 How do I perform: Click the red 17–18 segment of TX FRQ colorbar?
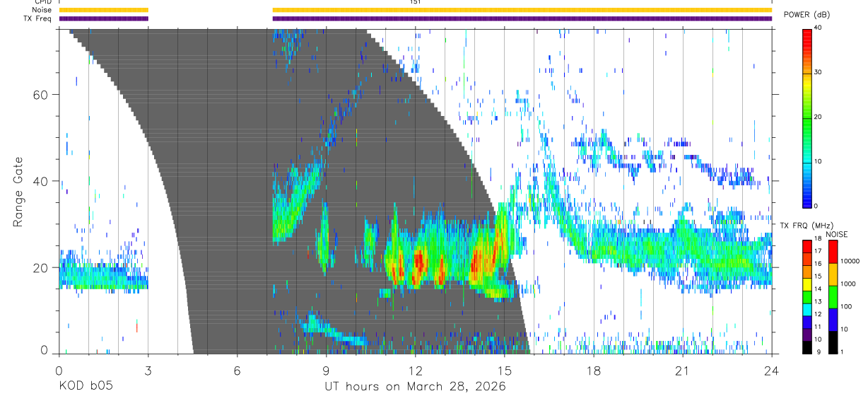pos(807,247)
